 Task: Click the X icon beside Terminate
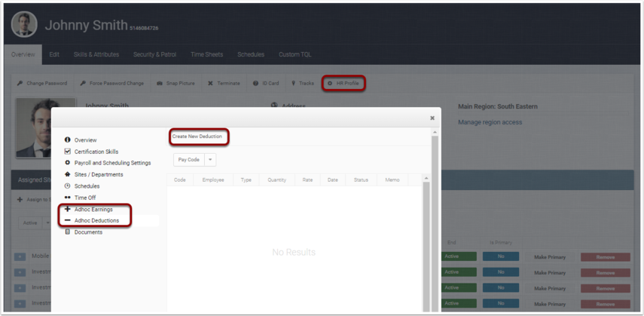tap(210, 83)
